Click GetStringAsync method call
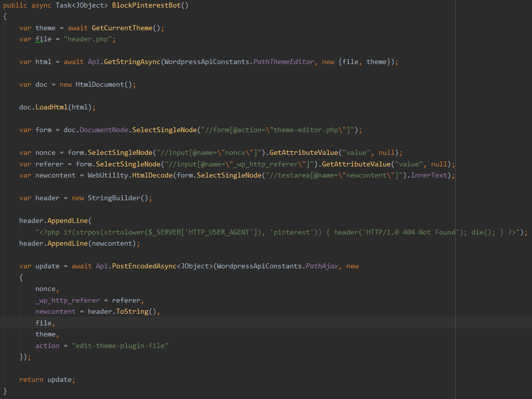532x399 pixels. pos(132,62)
